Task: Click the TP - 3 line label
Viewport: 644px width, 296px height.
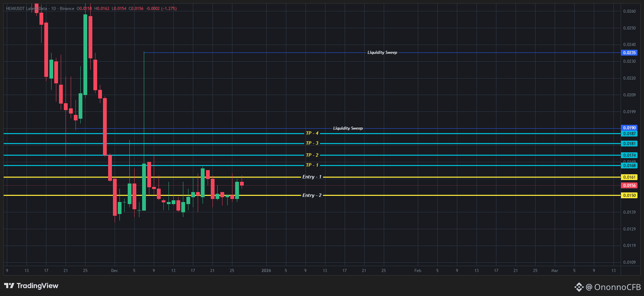Action: click(x=312, y=143)
